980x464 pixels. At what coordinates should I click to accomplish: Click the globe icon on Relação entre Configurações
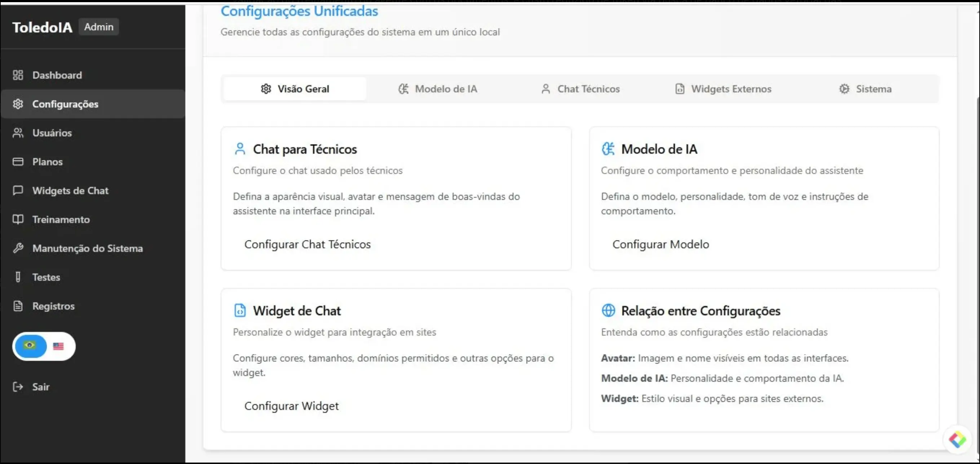608,310
